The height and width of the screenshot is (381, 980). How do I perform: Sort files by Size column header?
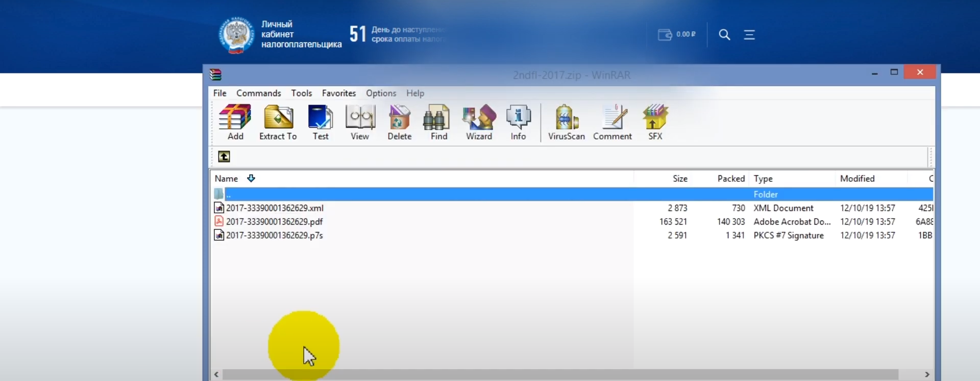click(679, 179)
